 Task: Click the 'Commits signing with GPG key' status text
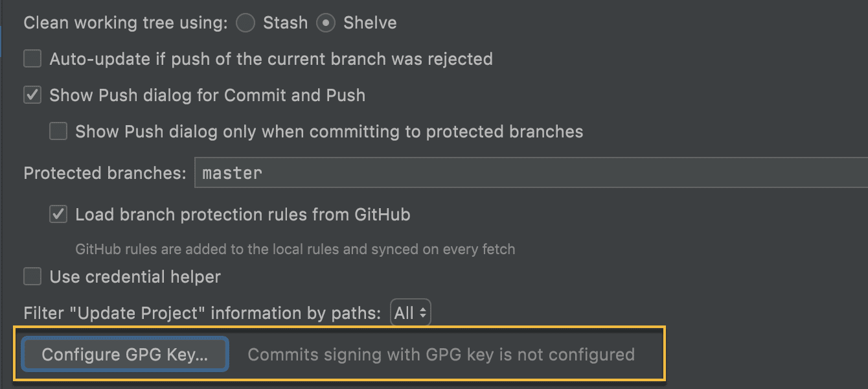click(x=441, y=355)
